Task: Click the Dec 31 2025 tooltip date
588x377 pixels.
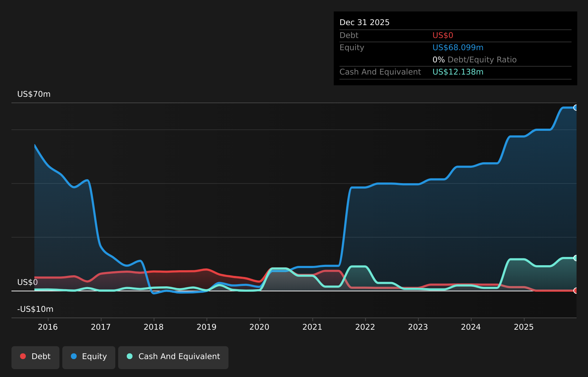Action: [x=365, y=23]
